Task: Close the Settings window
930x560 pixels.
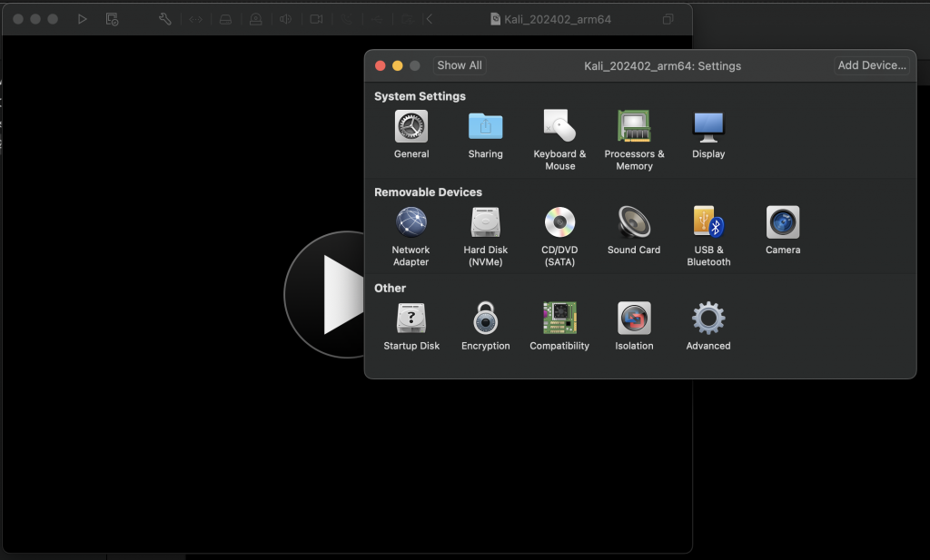Action: pos(381,65)
